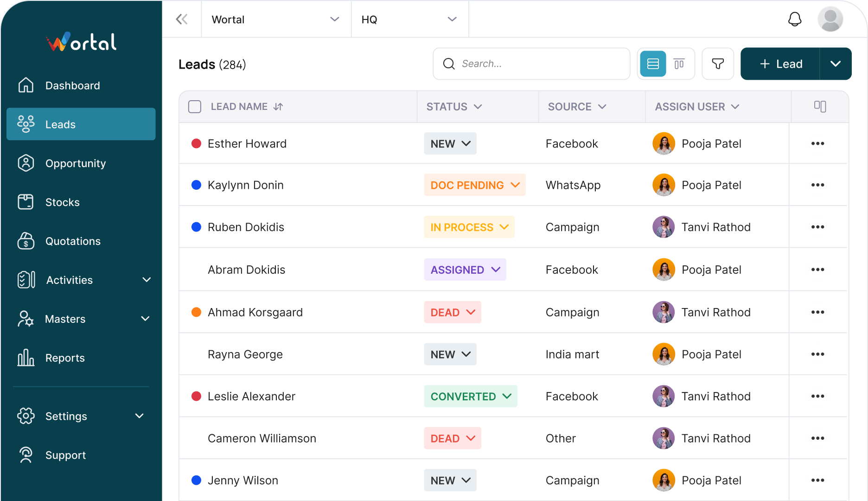
Task: Open the Dashboard menu item
Action: (x=72, y=85)
